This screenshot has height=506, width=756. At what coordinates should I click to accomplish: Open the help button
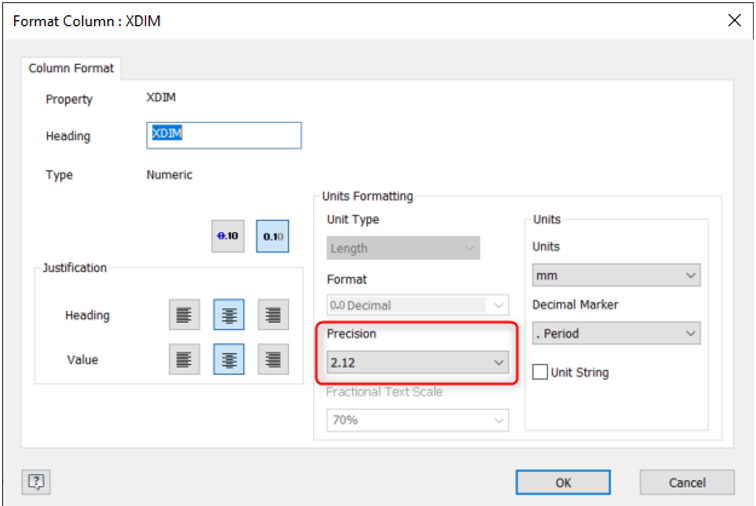click(36, 481)
